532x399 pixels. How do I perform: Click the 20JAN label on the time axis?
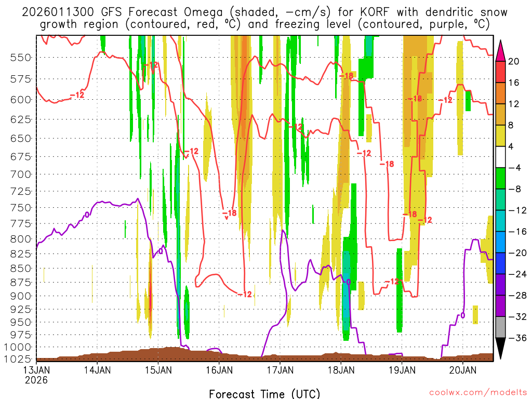(463, 370)
